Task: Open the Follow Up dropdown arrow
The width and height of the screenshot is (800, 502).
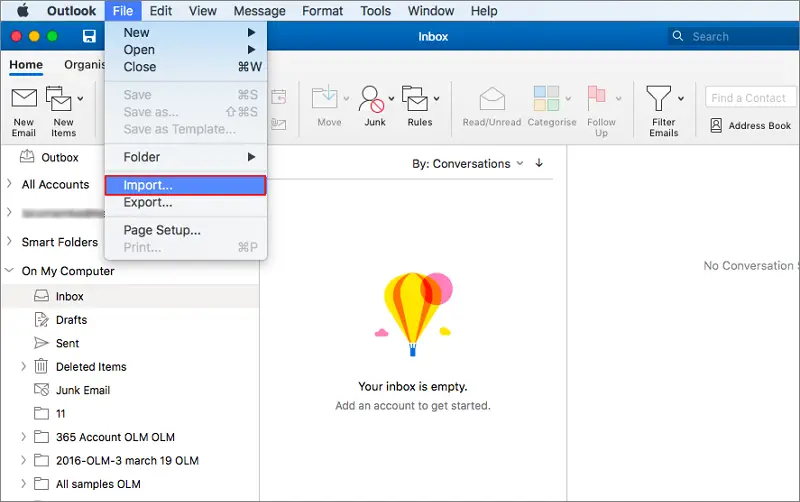Action: coord(618,98)
